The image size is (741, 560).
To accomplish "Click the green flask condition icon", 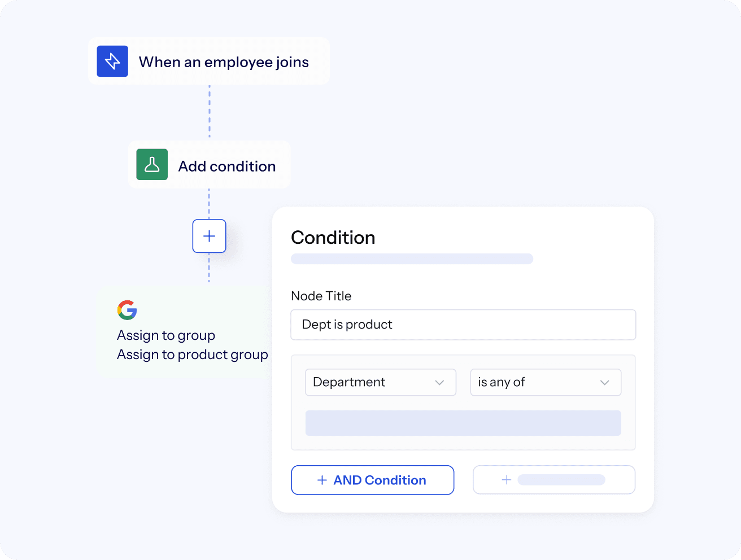I will (x=152, y=164).
